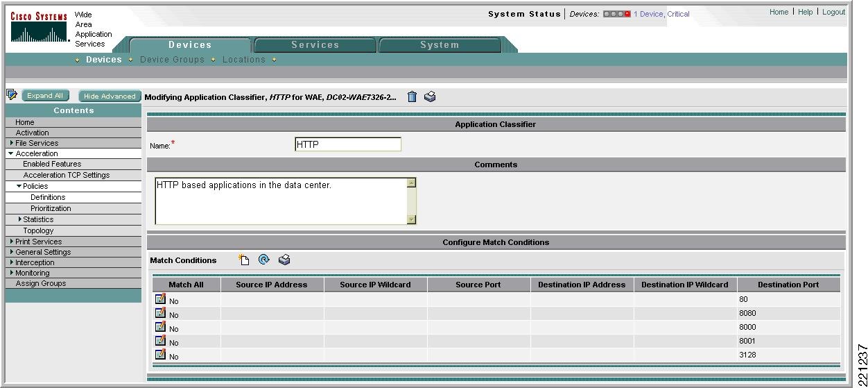
Task: Click the Logout link
Action: tap(833, 12)
